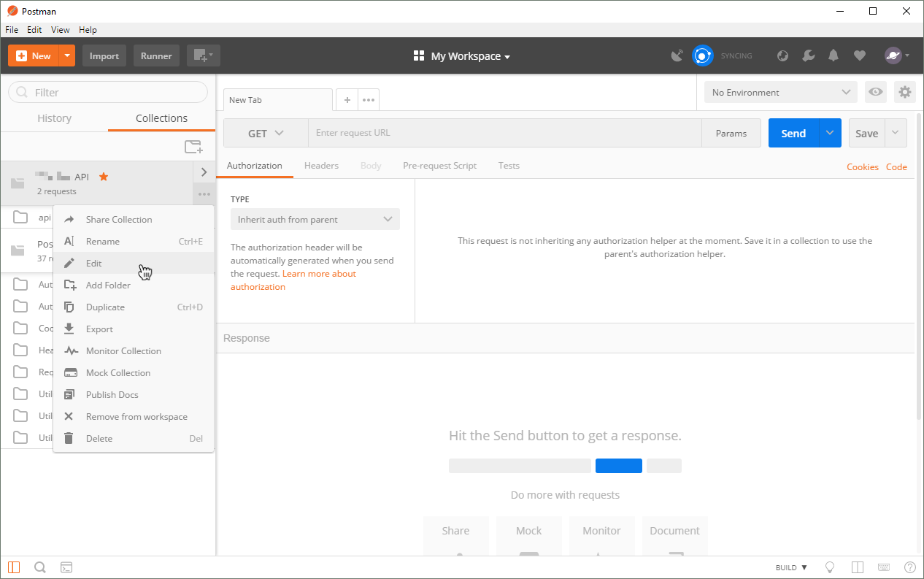Select Publish Docs entry
924x579 pixels.
tap(134, 394)
